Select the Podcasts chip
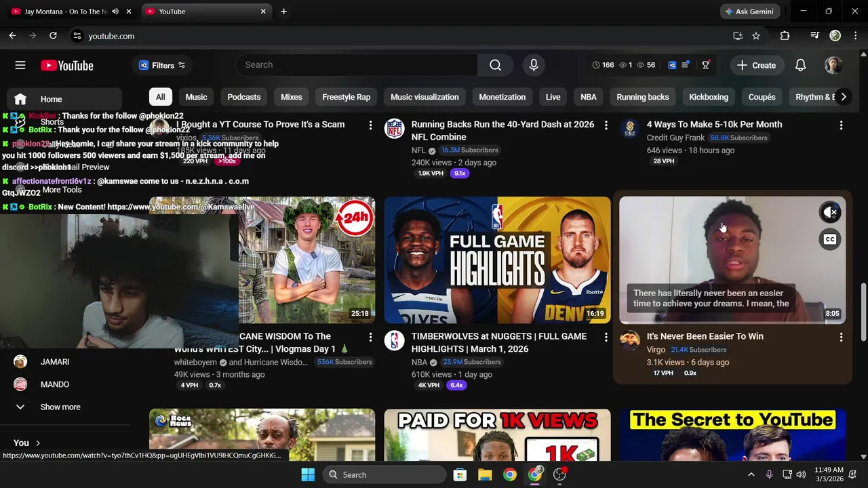The image size is (868, 488). [243, 97]
